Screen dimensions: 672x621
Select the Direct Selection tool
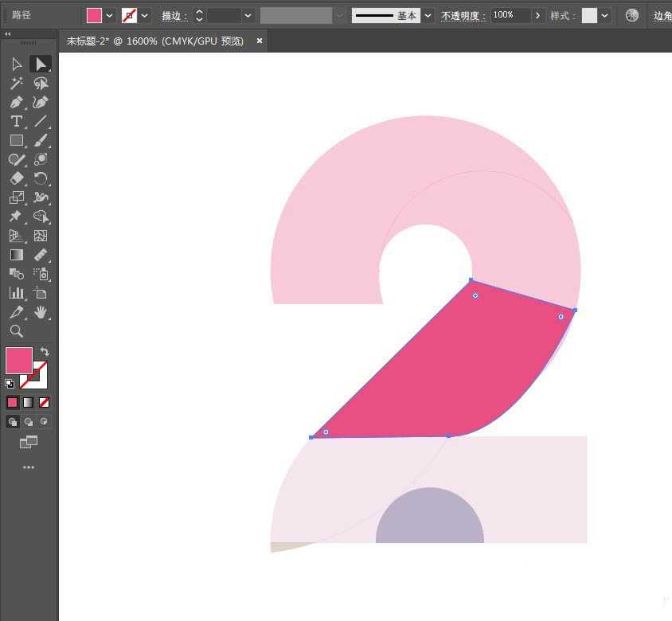41,64
